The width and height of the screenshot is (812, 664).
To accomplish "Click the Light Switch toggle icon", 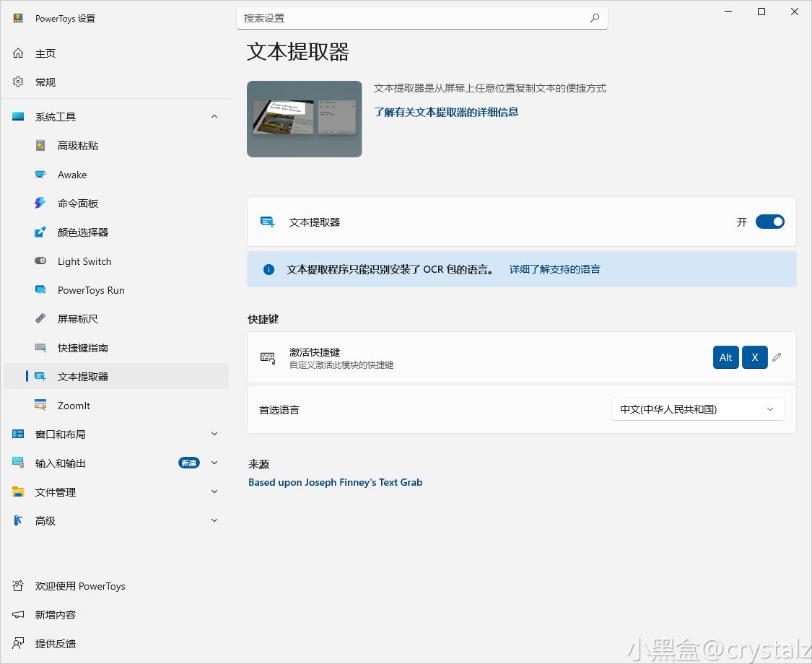I will tap(40, 261).
